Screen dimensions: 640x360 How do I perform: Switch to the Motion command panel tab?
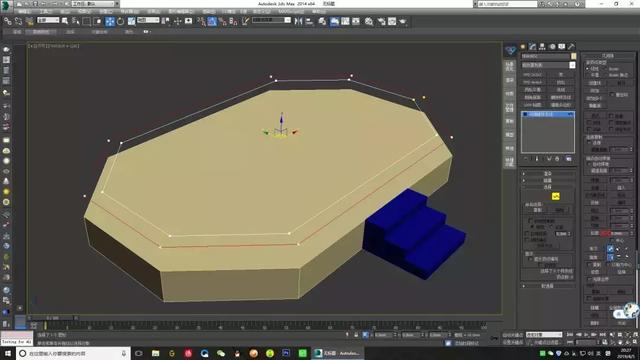552,47
